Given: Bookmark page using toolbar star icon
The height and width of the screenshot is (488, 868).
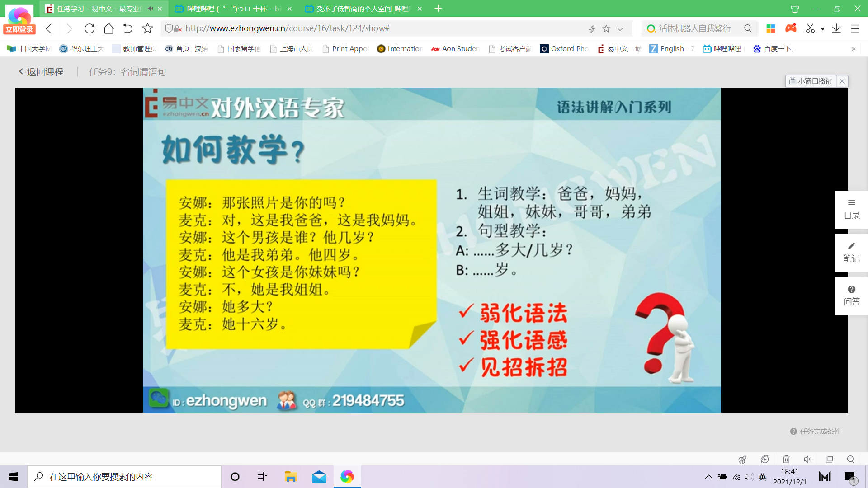Looking at the screenshot, I should (147, 28).
